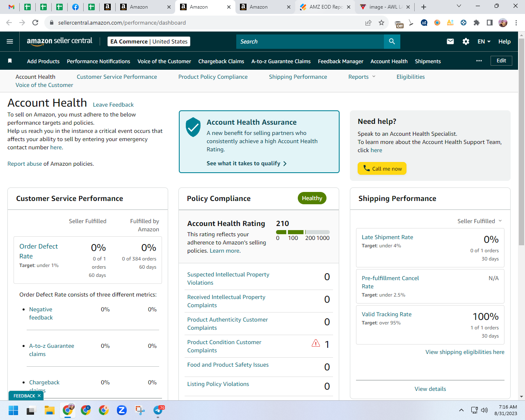Open the mail envelope messages icon
525x420 pixels.
(x=450, y=41)
